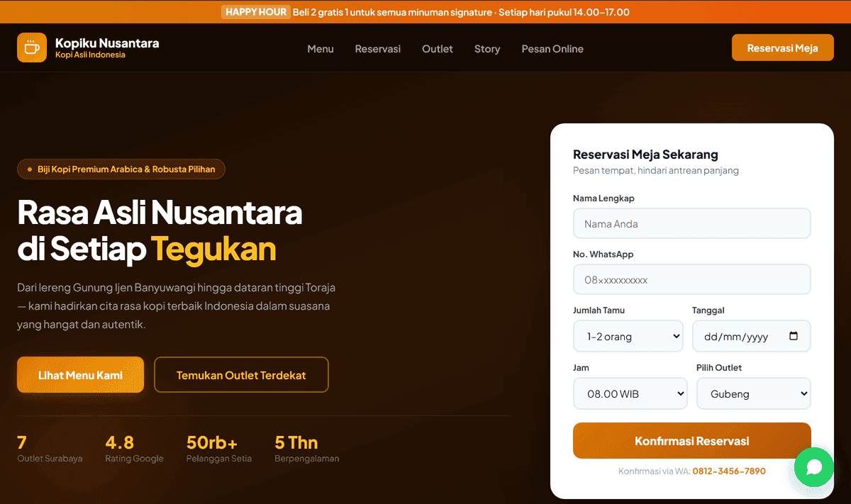
Task: Click the Beli 2 gratis 1 promo text
Action: pyautogui.click(x=461, y=12)
